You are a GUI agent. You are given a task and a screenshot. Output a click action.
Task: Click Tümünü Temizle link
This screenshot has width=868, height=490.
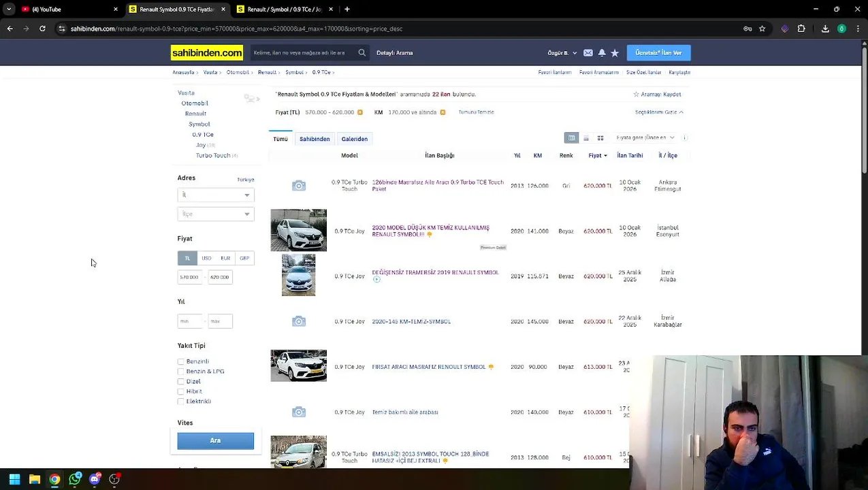tap(476, 112)
